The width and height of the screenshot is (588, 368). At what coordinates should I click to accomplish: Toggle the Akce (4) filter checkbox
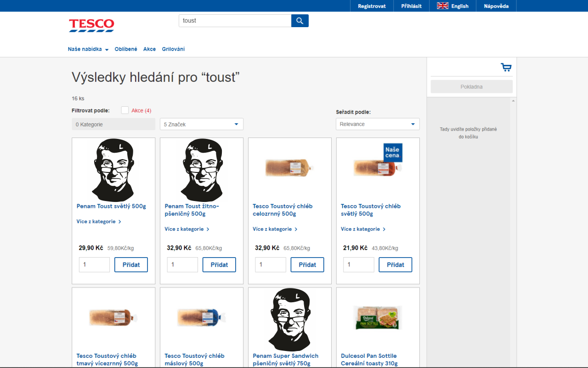coord(125,110)
